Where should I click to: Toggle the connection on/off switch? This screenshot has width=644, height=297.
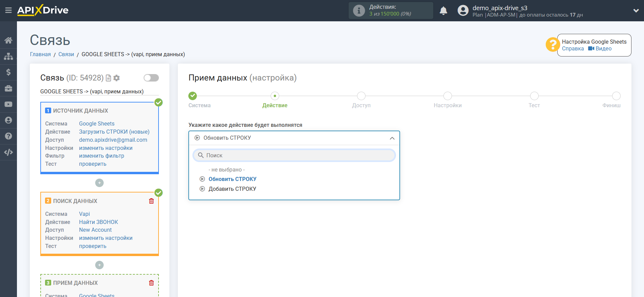[x=151, y=78]
